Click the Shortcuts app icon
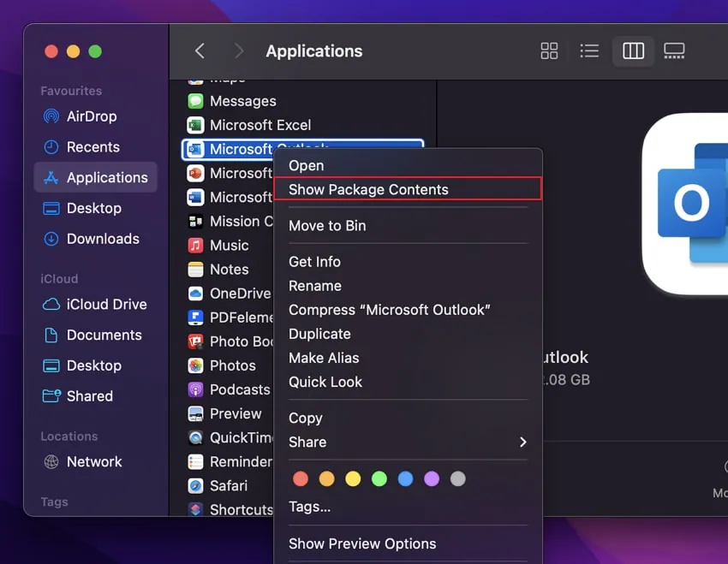This screenshot has width=728, height=564. click(195, 509)
